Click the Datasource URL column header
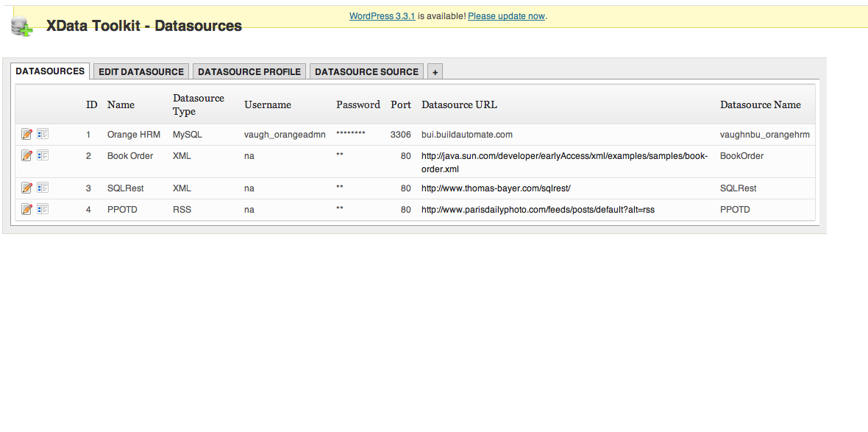The height and width of the screenshot is (432, 868). point(459,105)
